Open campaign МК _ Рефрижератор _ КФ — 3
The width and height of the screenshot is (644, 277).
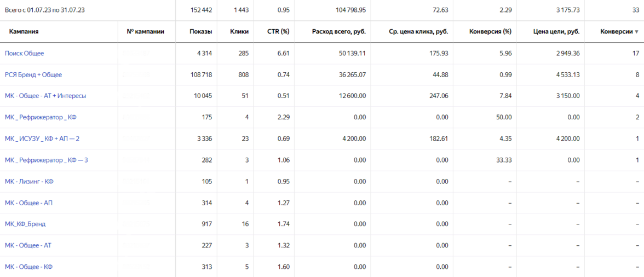tap(46, 160)
